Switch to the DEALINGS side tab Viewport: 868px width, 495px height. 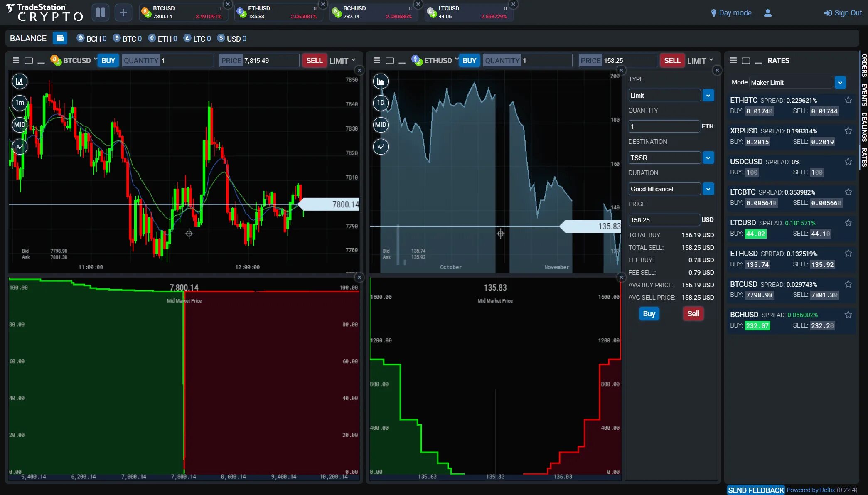coord(864,127)
